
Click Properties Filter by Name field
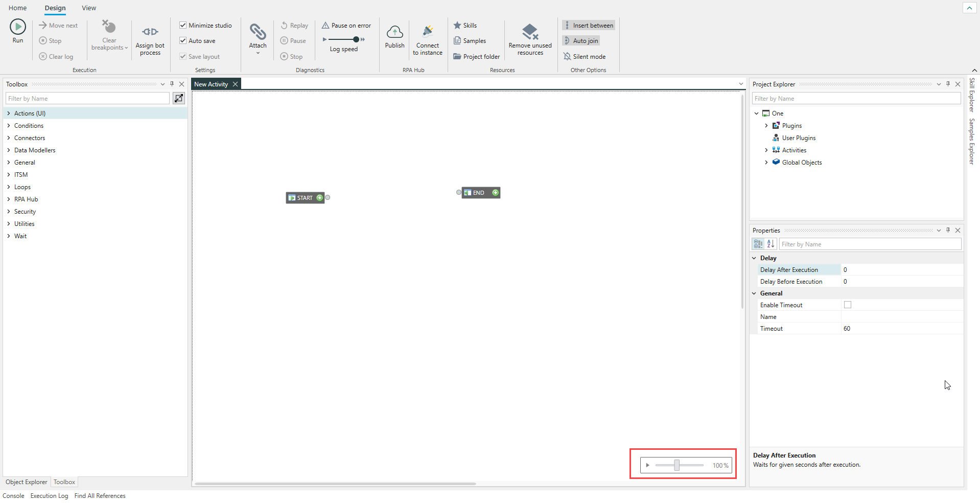point(870,244)
